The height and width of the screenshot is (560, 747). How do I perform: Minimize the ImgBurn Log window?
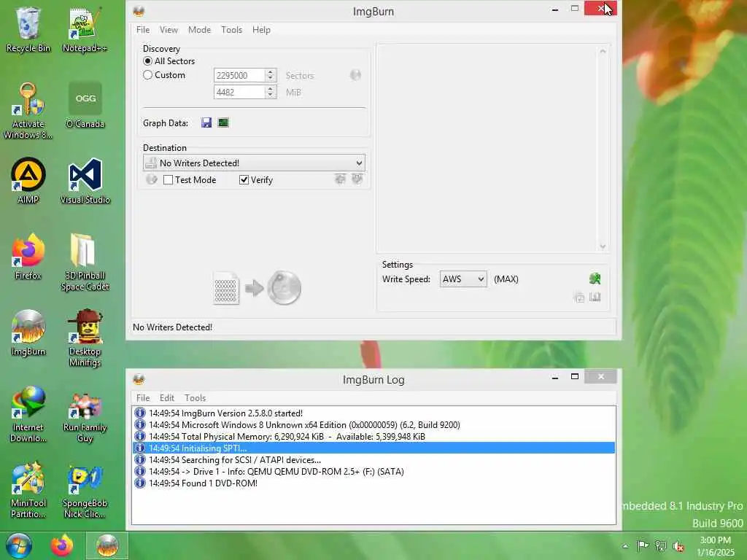(555, 377)
